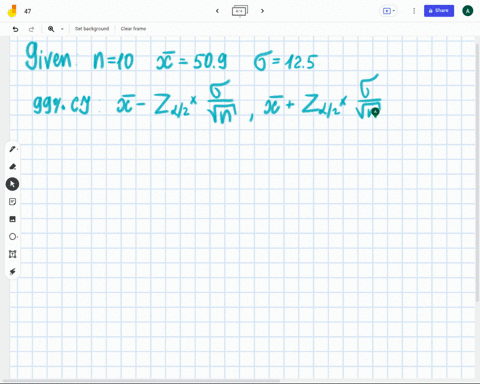Image resolution: width=480 pixels, height=384 pixels.
Task: Activate the laser pointer
Action: [12, 272]
